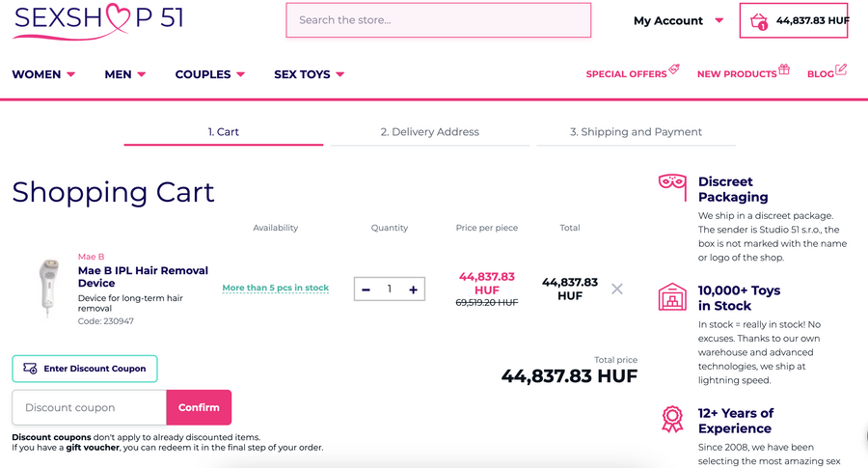This screenshot has height=468, width=868.
Task: Decrease quantity with minus button
Action: coord(366,289)
